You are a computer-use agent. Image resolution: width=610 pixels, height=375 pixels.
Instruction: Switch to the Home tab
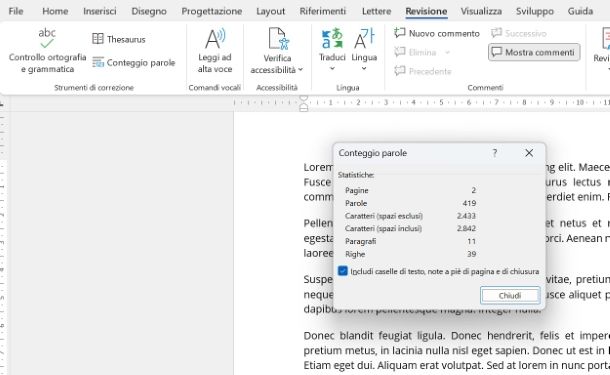coord(55,11)
